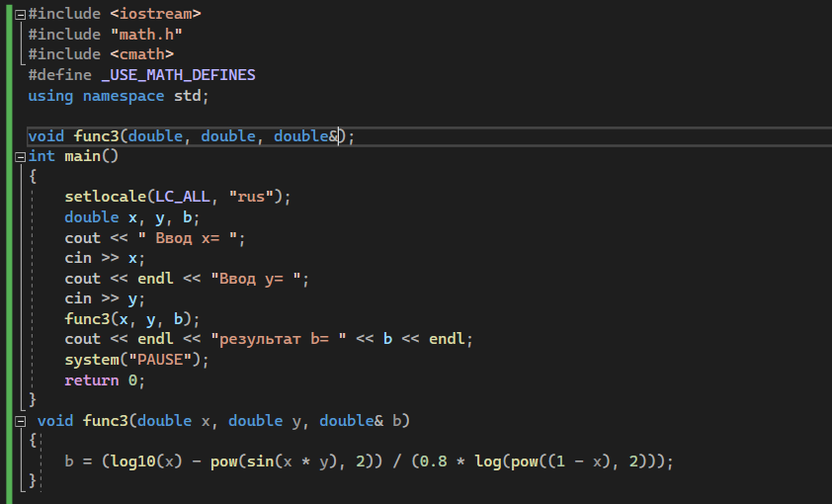Click log10(x) in the formula line
The width and height of the screenshot is (832, 504).
click(x=146, y=462)
